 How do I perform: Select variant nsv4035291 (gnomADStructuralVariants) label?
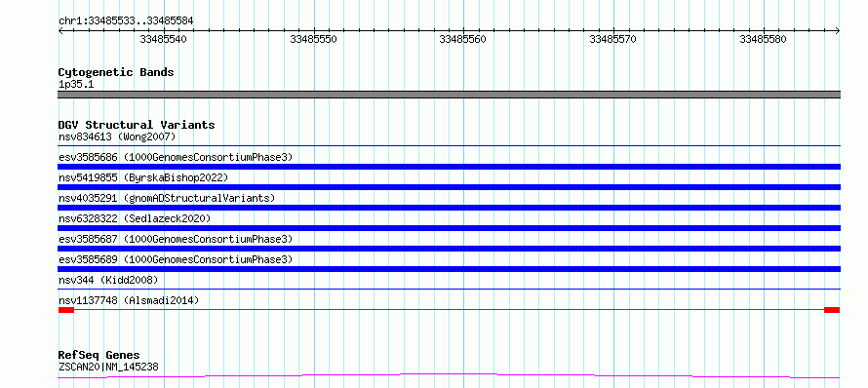[x=167, y=198]
